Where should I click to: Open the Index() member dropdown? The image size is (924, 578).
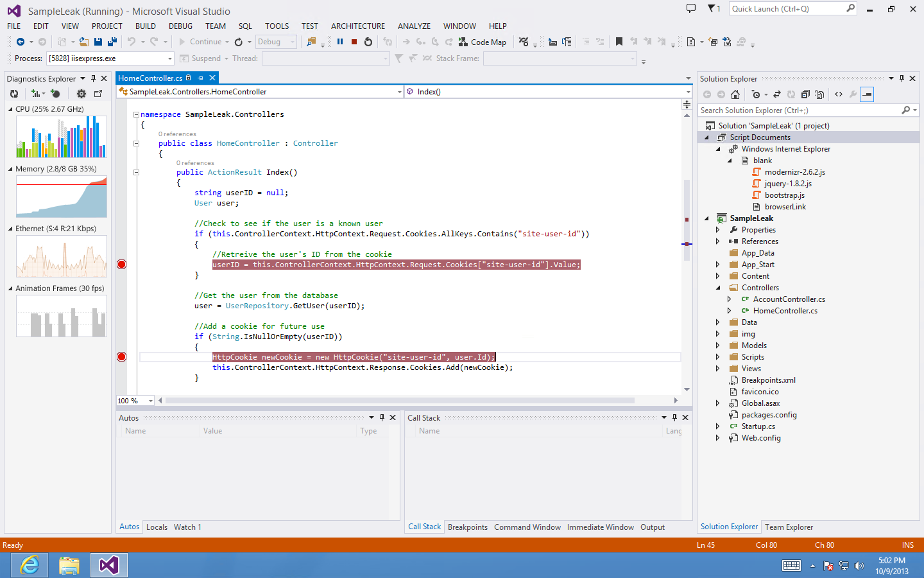pyautogui.click(x=548, y=92)
